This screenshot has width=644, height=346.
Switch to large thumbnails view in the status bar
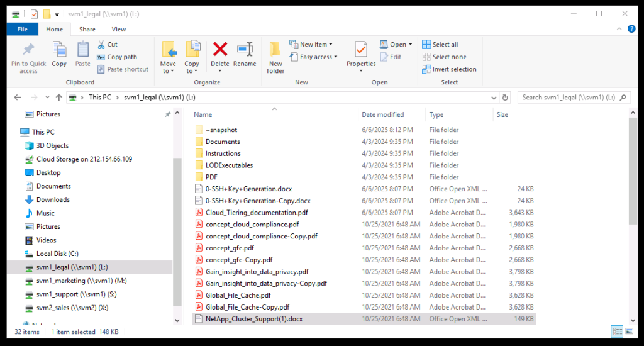[x=630, y=332]
